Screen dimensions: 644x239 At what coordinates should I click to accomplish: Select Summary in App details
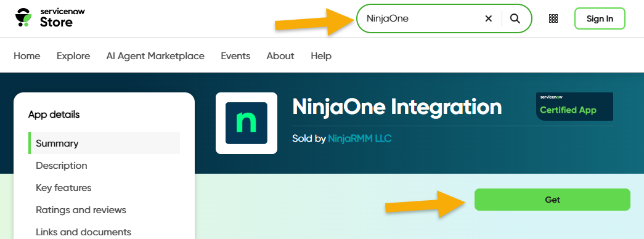[x=104, y=143]
